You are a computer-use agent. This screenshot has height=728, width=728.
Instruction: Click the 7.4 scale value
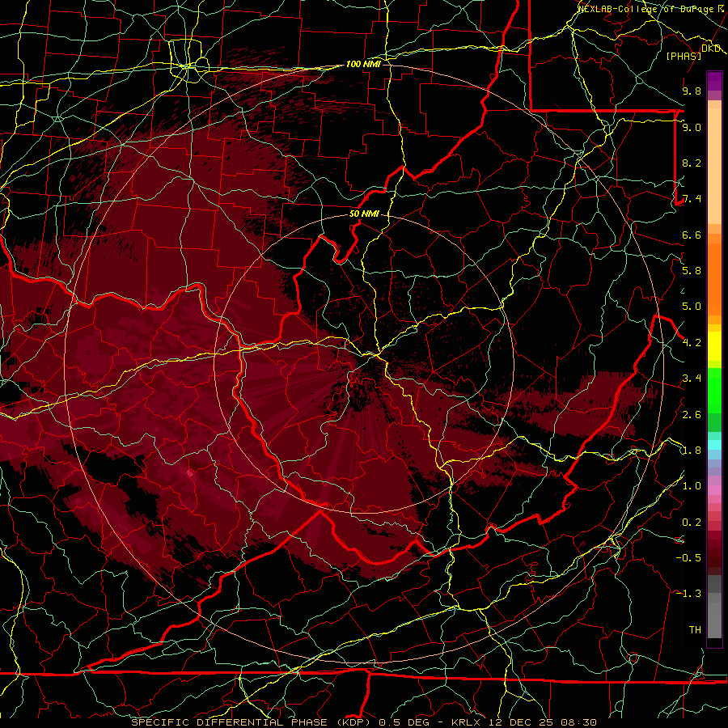(692, 199)
